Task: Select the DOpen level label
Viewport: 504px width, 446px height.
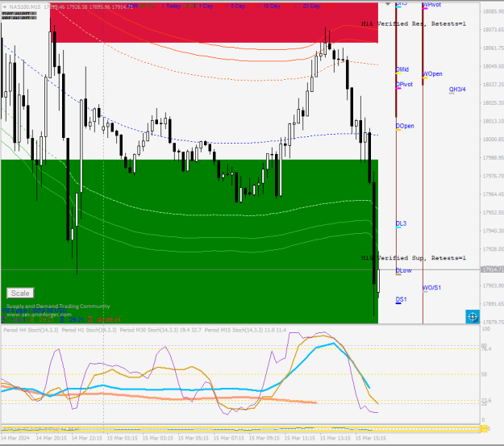Action: pos(405,126)
